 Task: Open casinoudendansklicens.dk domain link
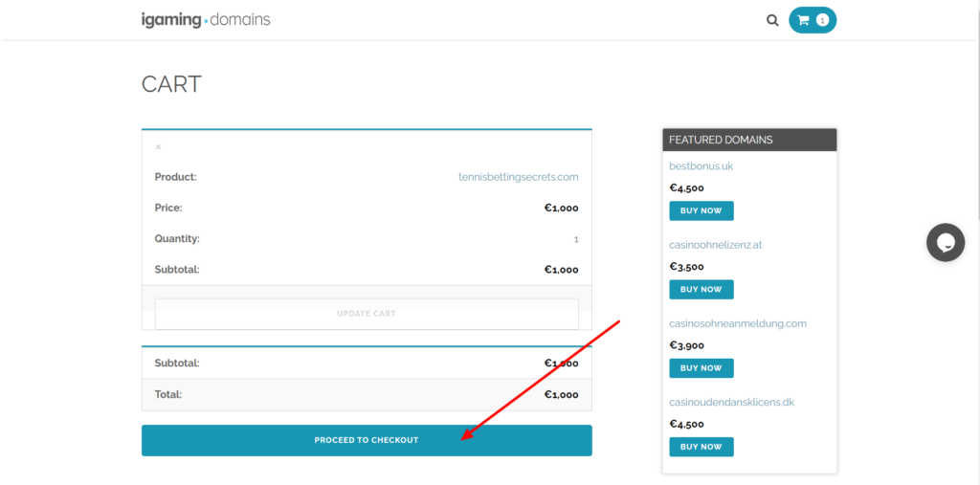click(731, 402)
